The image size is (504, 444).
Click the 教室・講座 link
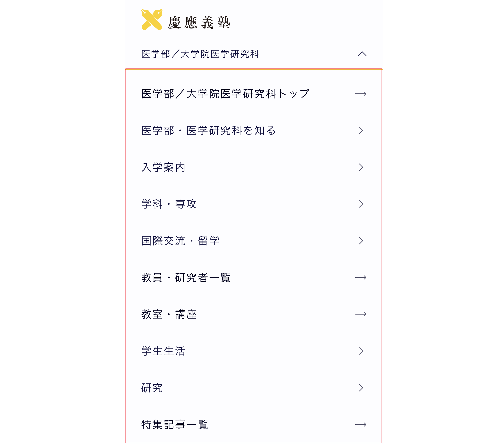[x=169, y=314]
